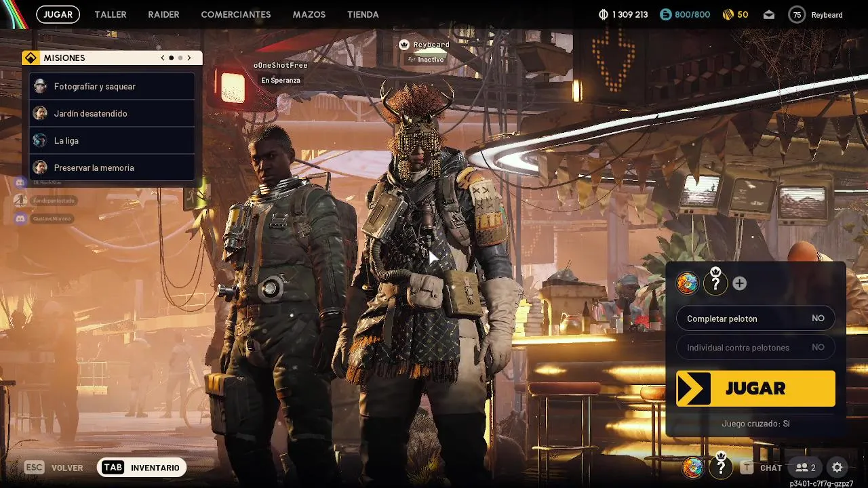Click the question mark squad slot in panel
Viewport: 868px width, 488px height.
715,283
